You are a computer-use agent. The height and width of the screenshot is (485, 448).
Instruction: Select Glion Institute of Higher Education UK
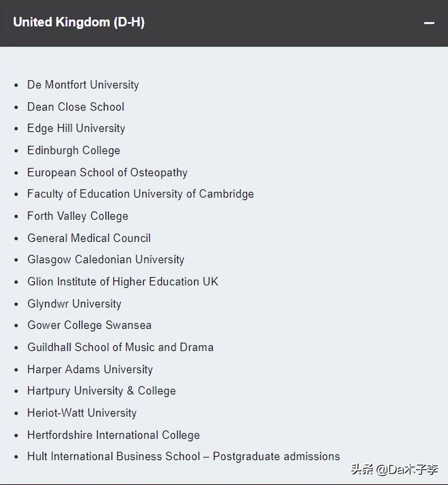click(x=123, y=282)
